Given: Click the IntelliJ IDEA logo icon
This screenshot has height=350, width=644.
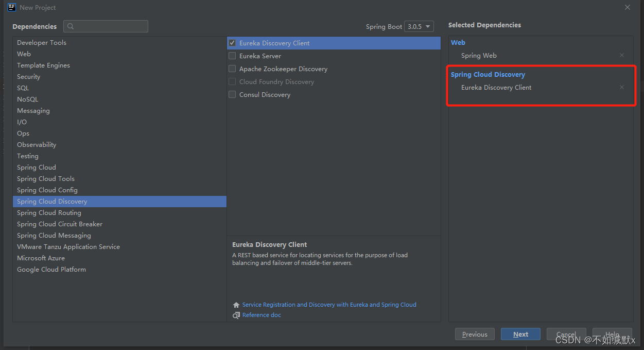Looking at the screenshot, I should (12, 7).
